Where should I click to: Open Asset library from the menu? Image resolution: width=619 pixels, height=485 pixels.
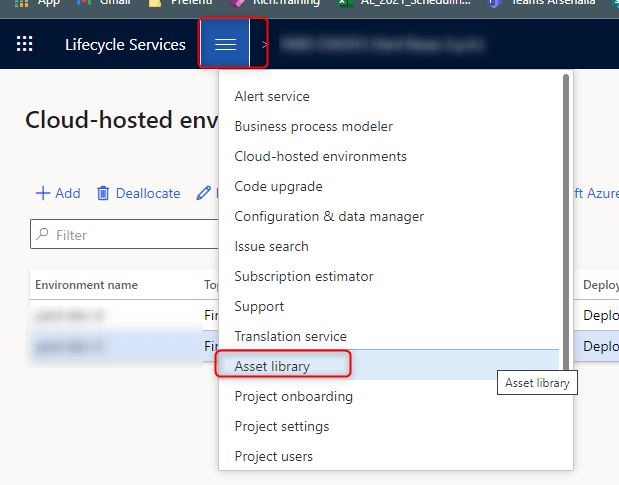click(272, 367)
